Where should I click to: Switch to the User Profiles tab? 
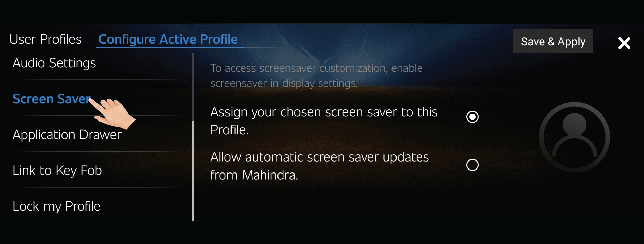45,39
